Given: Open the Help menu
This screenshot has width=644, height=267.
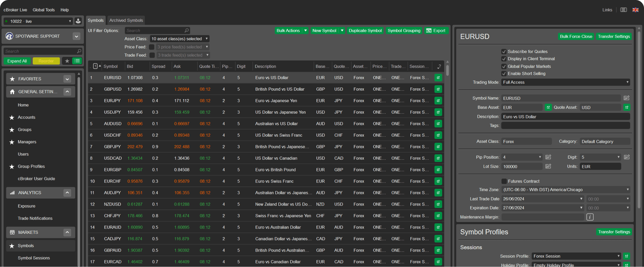Looking at the screenshot, I should (x=65, y=10).
